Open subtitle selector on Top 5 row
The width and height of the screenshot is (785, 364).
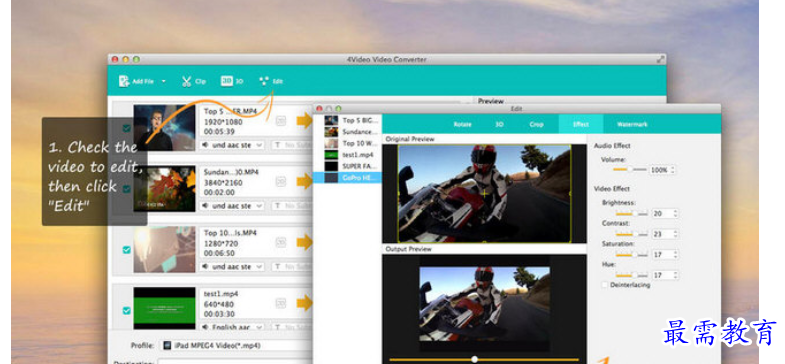292,145
